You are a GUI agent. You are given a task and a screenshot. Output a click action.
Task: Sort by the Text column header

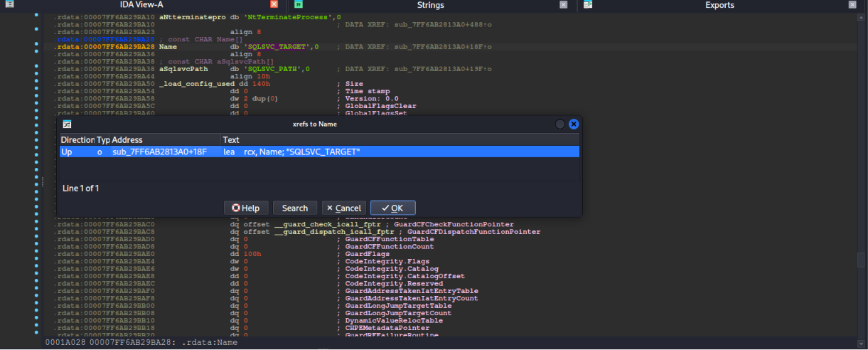(400, 140)
